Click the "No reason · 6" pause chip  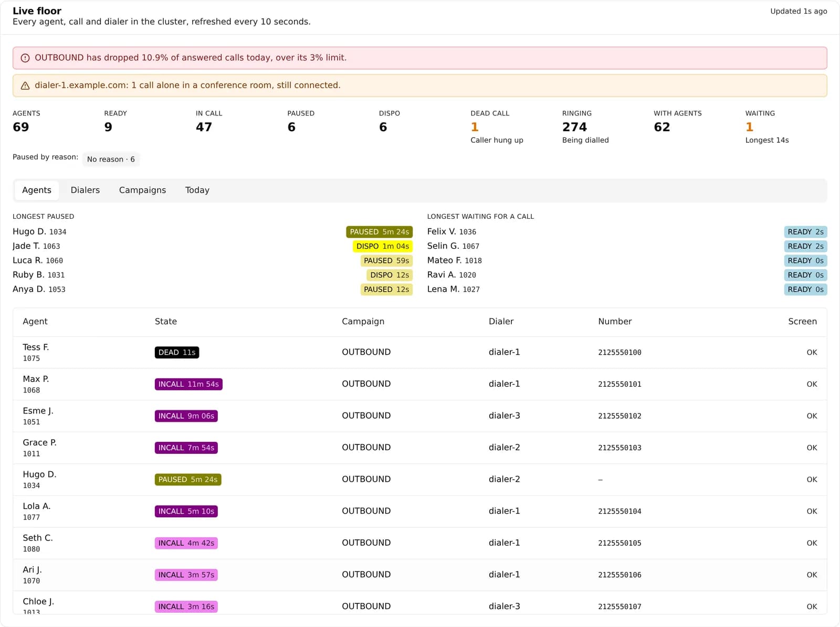[111, 159]
